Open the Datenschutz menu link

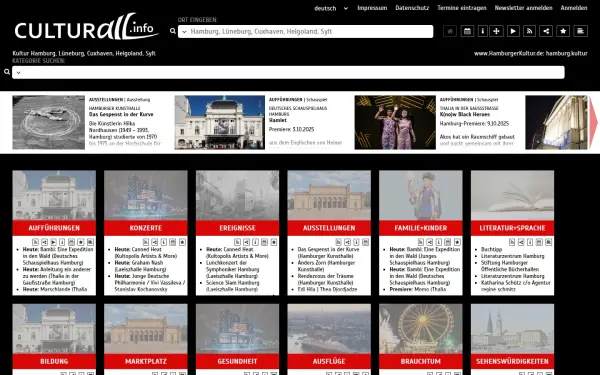point(412,8)
